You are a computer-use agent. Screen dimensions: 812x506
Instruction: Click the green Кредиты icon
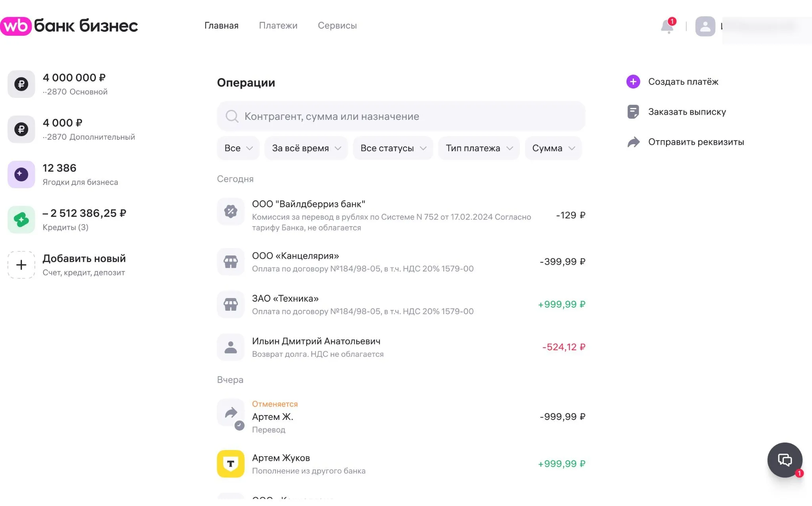(21, 220)
